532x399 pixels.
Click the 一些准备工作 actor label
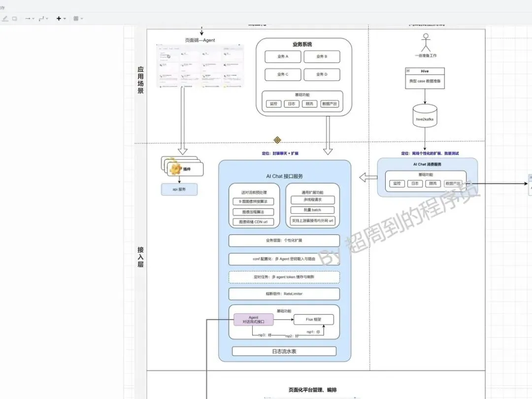426,55
